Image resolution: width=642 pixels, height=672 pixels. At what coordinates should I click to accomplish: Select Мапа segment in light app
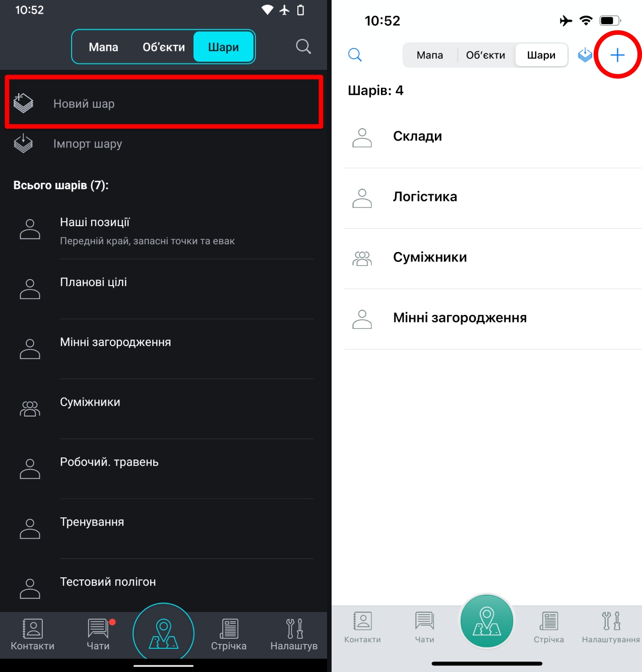pyautogui.click(x=430, y=55)
